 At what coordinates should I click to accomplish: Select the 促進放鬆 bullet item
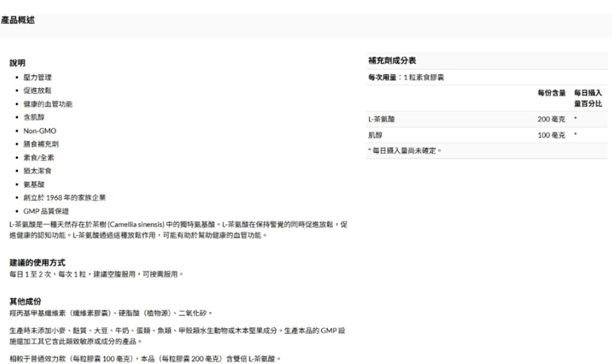pyautogui.click(x=37, y=91)
